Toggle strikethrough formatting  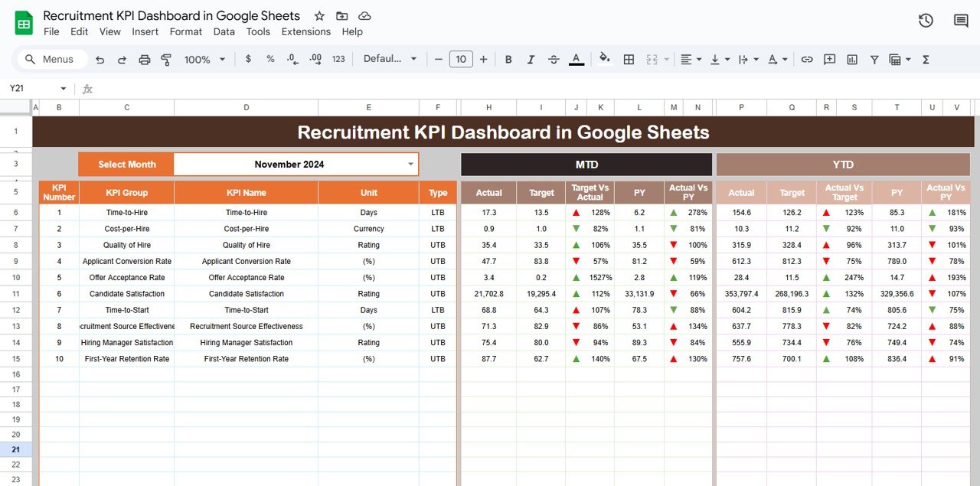554,59
